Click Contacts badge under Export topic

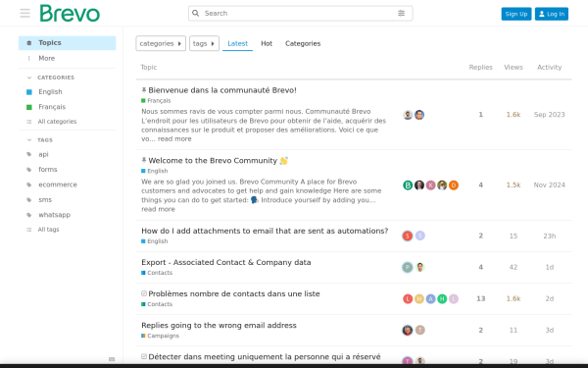click(x=157, y=273)
